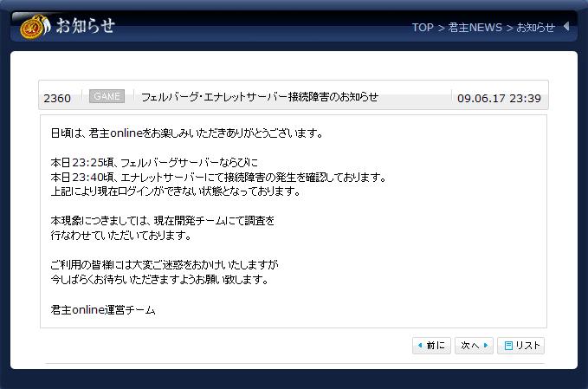Viewport: 588px width, 389px height.
Task: Click the notice title フェルバーグ・エナレットサーバー接続障害のお知らせ
Action: tap(260, 97)
